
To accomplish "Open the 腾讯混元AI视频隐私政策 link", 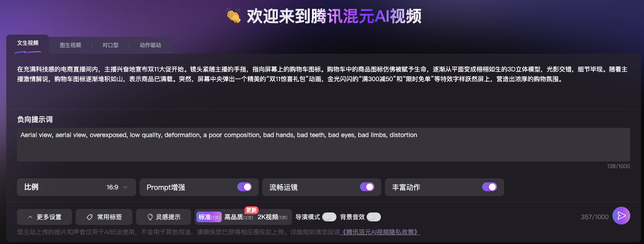I will [380, 232].
